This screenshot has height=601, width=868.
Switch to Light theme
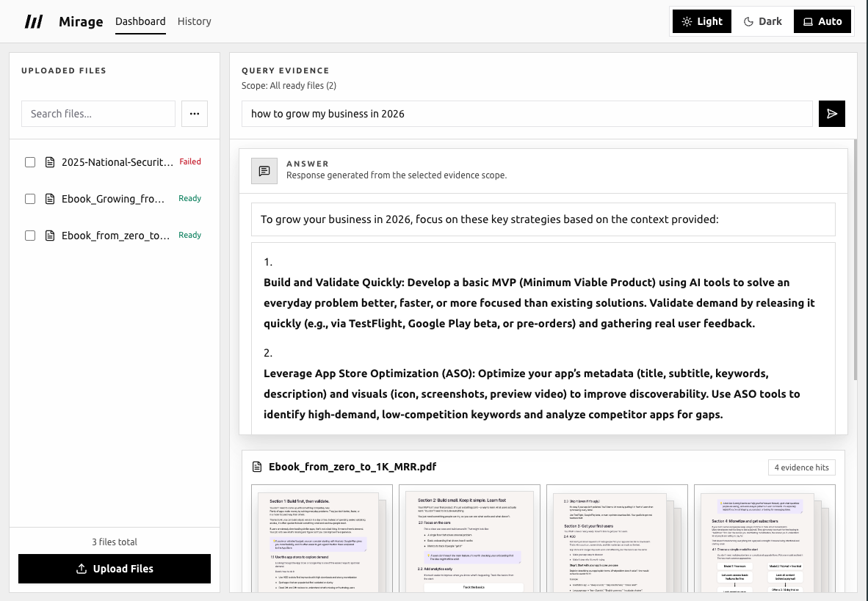coord(701,21)
